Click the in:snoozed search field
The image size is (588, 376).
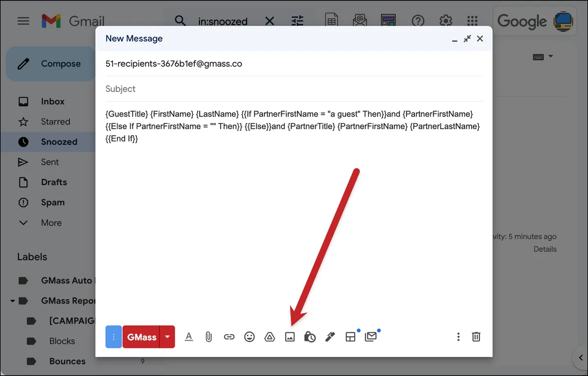tap(223, 22)
